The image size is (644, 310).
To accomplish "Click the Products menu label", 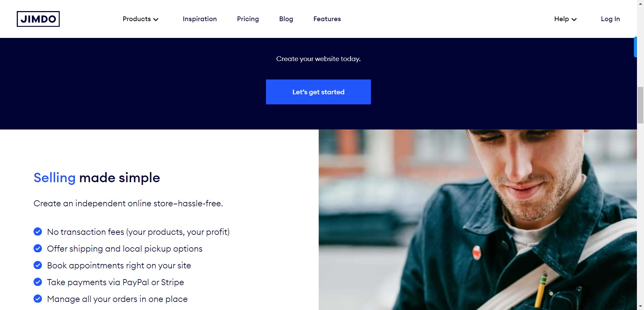I will tap(137, 19).
